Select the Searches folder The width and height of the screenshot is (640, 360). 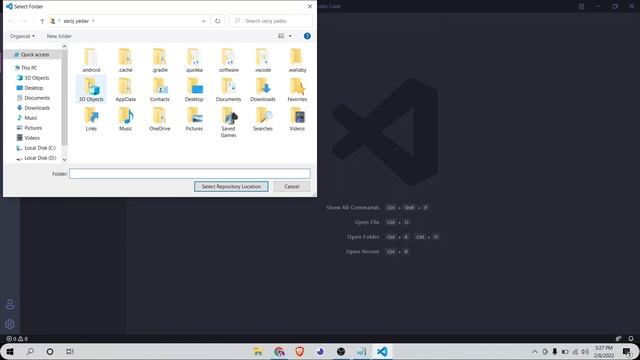263,119
